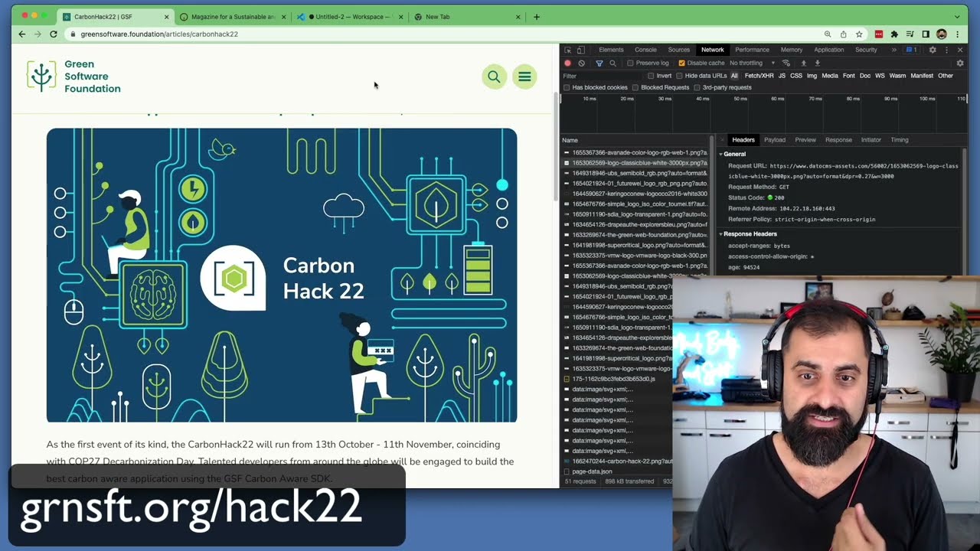
Task: Enable Has blocked cookies checkbox
Action: (x=567, y=87)
